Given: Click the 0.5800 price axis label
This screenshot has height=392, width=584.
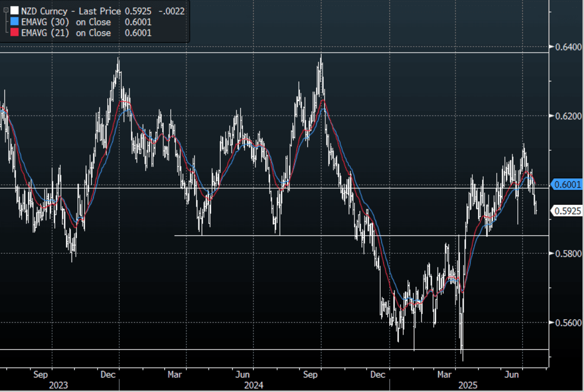Looking at the screenshot, I should click(567, 254).
